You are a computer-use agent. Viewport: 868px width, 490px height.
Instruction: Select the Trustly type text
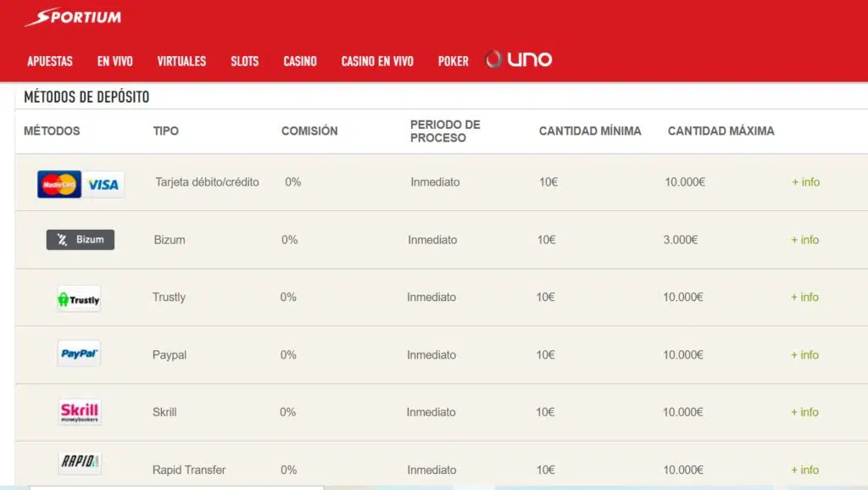point(169,298)
